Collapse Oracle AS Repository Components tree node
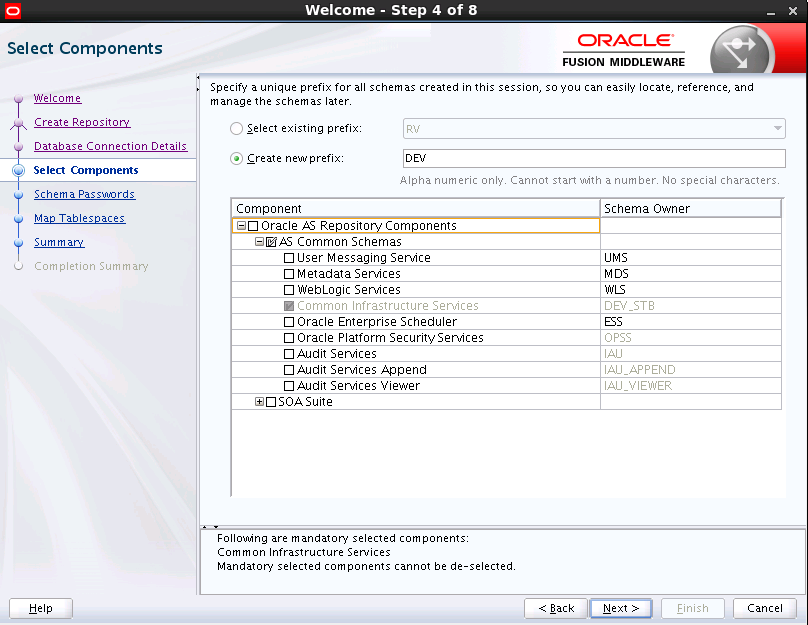This screenshot has width=808, height=625. [x=241, y=226]
